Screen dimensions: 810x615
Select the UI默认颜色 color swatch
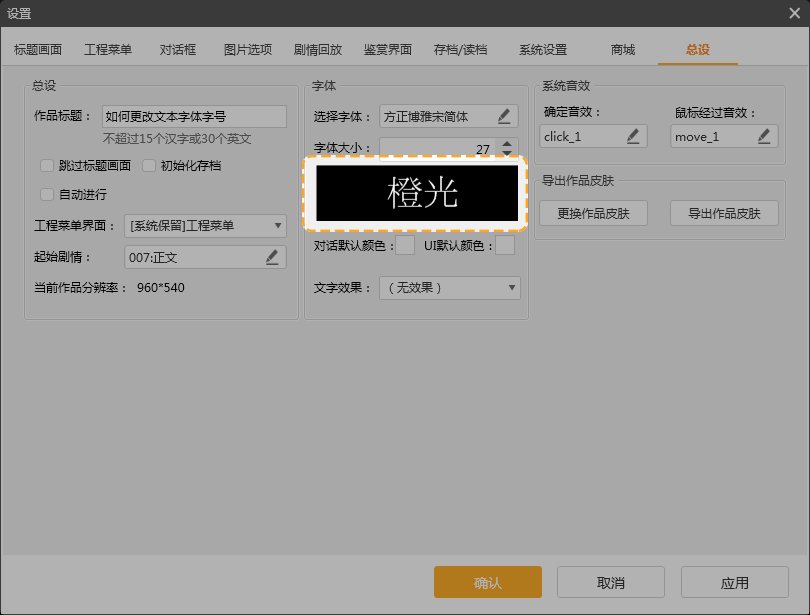point(505,246)
